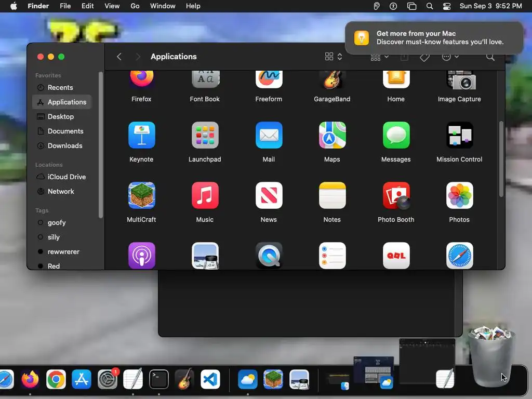The width and height of the screenshot is (532, 399).
Task: Open the Finder menu in the menu bar
Action: pyautogui.click(x=38, y=6)
